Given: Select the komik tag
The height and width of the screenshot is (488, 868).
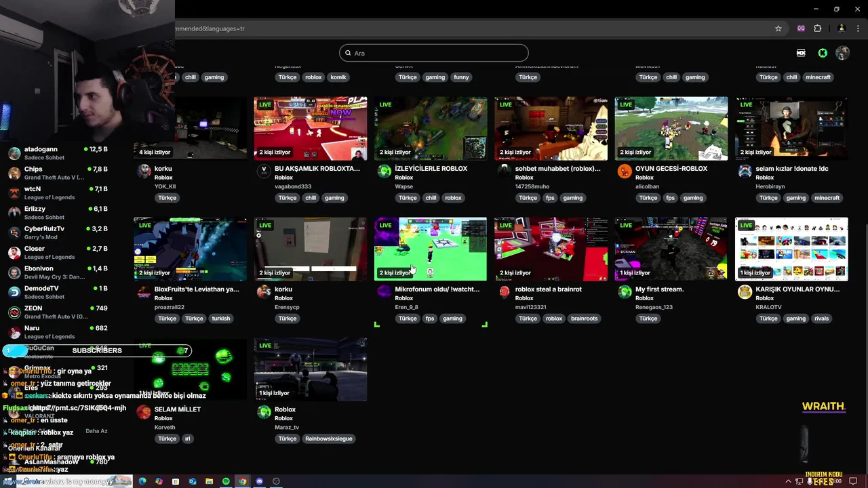Looking at the screenshot, I should (338, 77).
